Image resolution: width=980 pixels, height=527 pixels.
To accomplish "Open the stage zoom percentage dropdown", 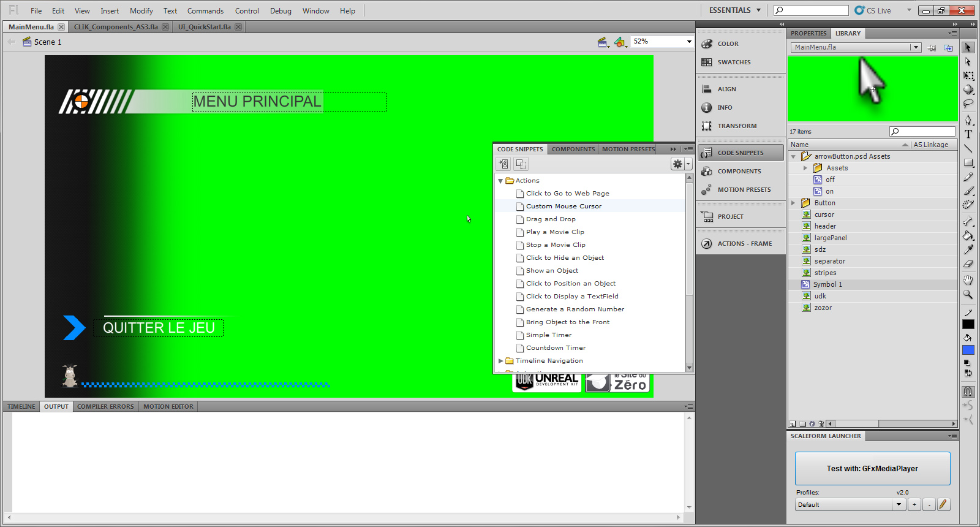I will 689,42.
